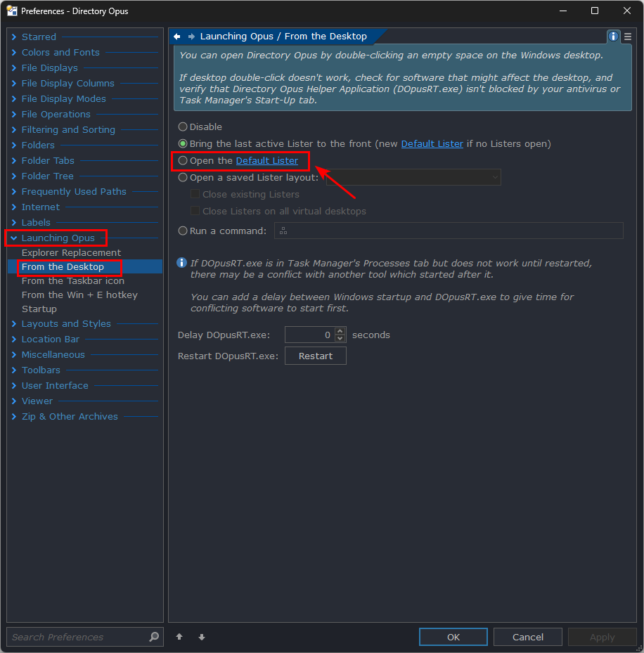Choose the Open the Default Lister option

(x=183, y=161)
